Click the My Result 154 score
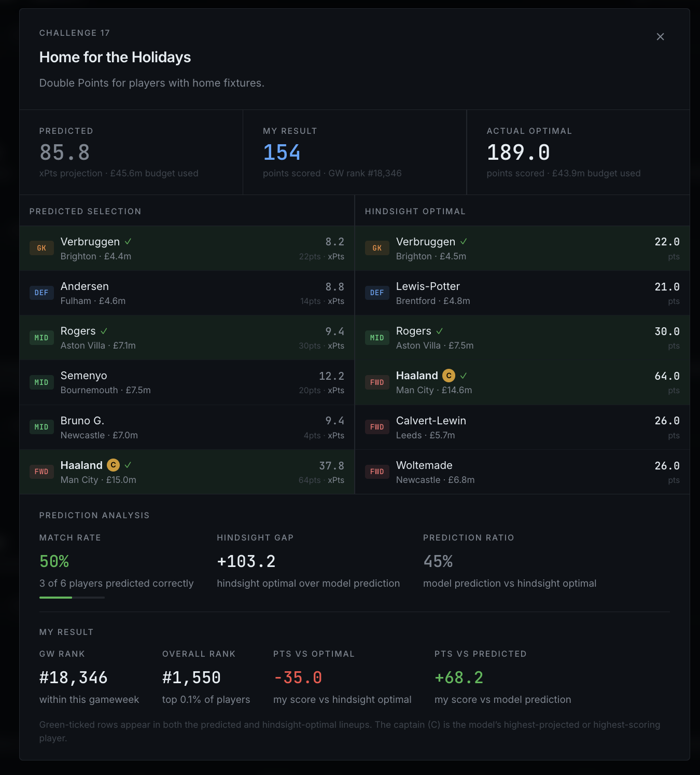Image resolution: width=700 pixels, height=775 pixels. [282, 153]
